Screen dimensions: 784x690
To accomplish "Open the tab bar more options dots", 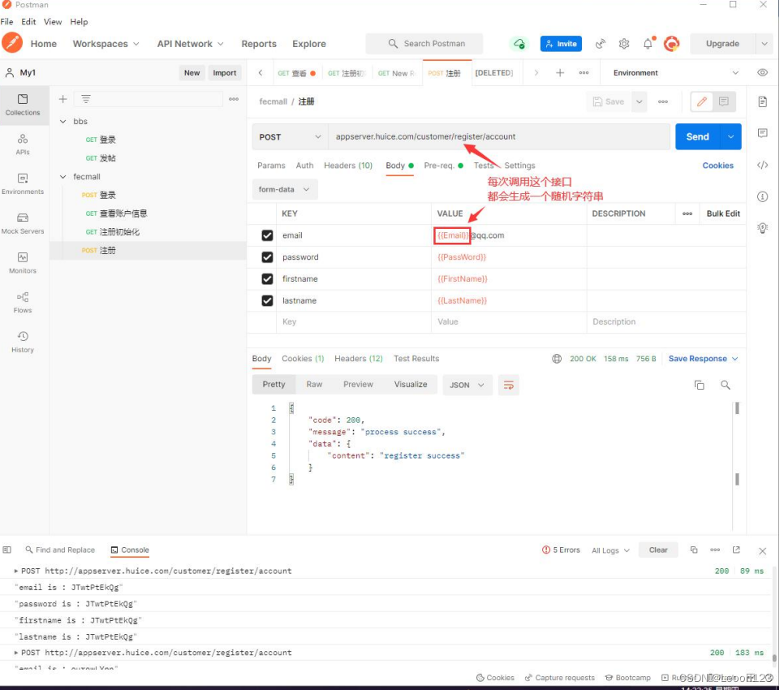I will pyautogui.click(x=584, y=73).
